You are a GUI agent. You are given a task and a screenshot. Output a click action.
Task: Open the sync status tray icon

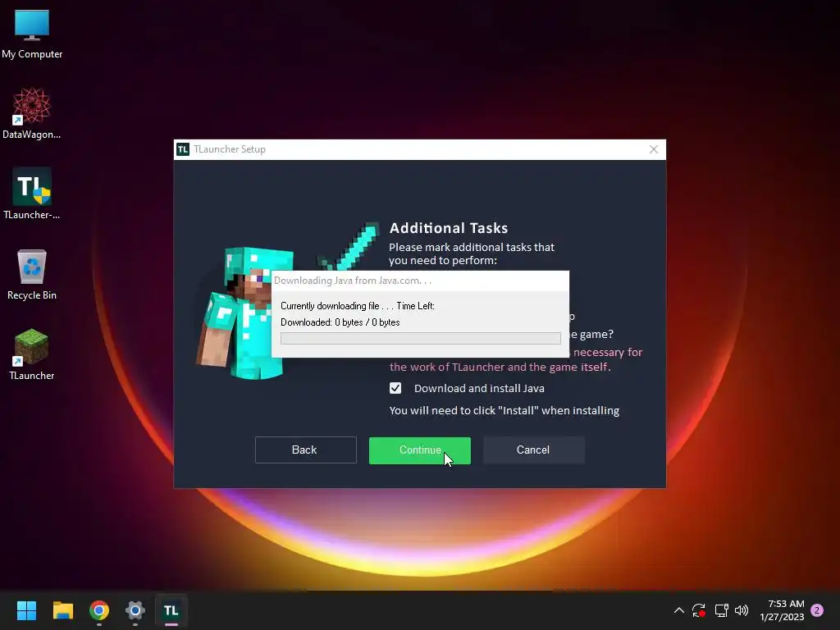(699, 610)
